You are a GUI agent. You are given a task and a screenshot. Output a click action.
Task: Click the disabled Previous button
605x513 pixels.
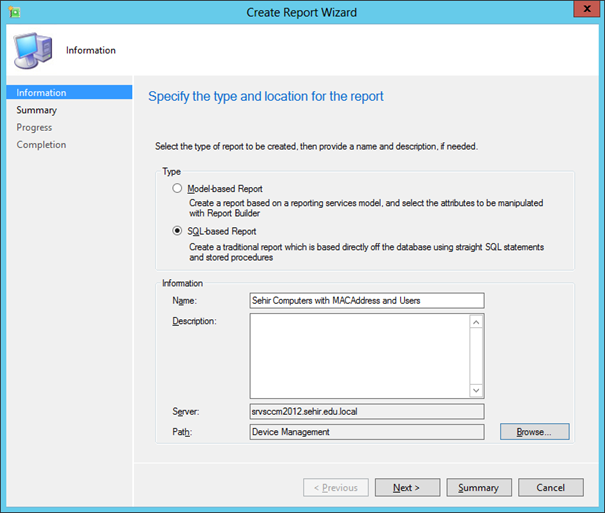336,488
